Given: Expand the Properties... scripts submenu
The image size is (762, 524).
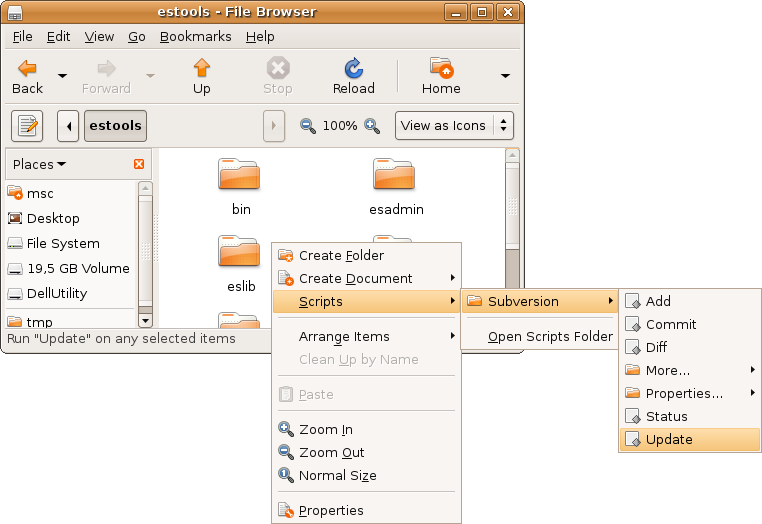Looking at the screenshot, I should coord(690,393).
